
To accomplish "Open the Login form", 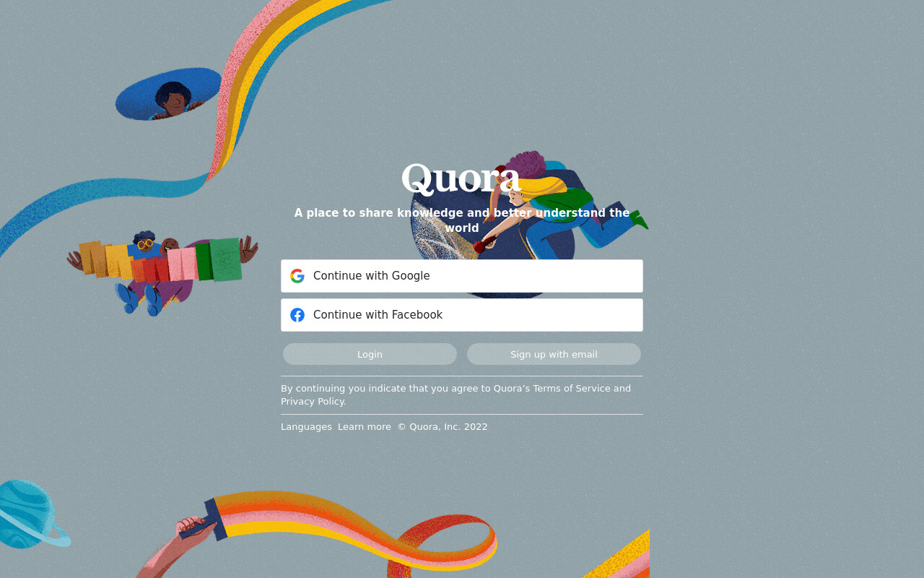I will point(370,354).
